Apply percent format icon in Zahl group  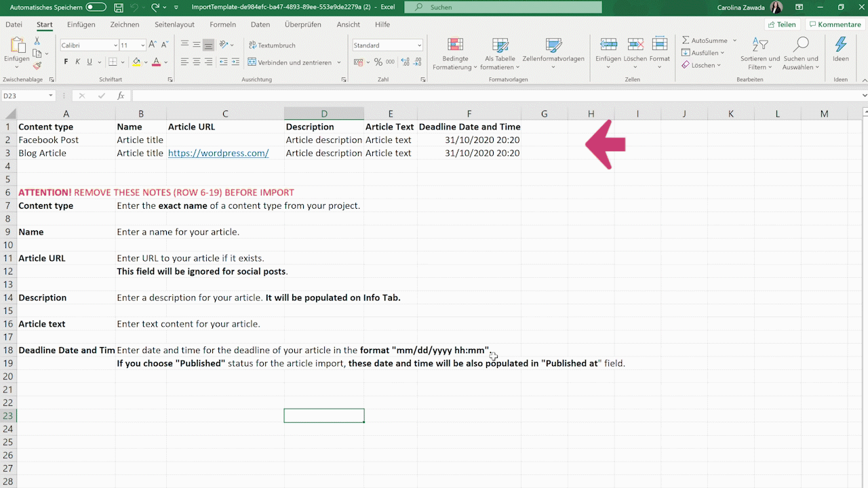tap(378, 62)
